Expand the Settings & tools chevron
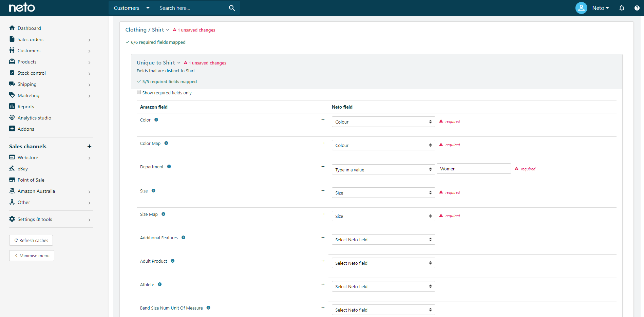The width and height of the screenshot is (644, 317). click(89, 220)
